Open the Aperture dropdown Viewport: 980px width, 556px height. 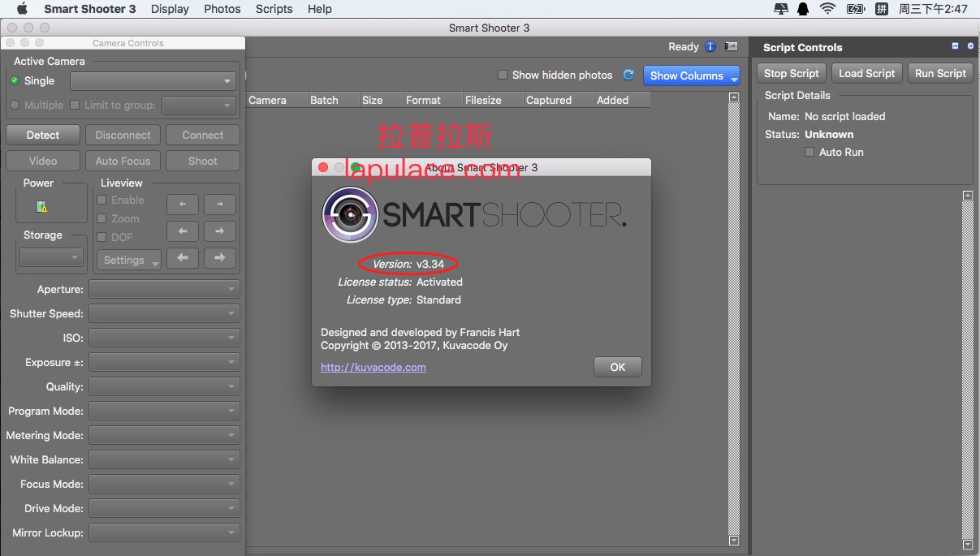[x=164, y=289]
